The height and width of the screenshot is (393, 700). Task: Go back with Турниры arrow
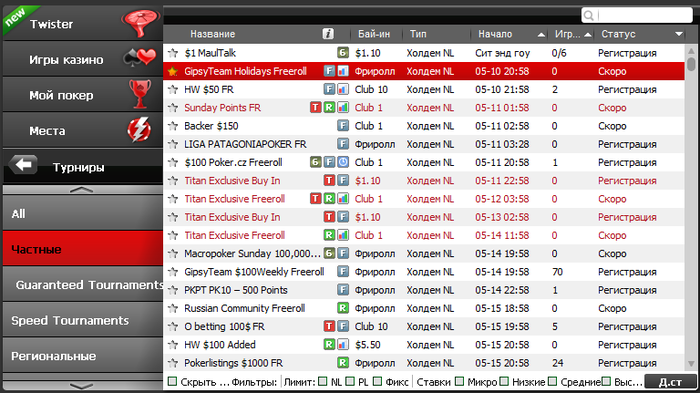pyautogui.click(x=23, y=165)
